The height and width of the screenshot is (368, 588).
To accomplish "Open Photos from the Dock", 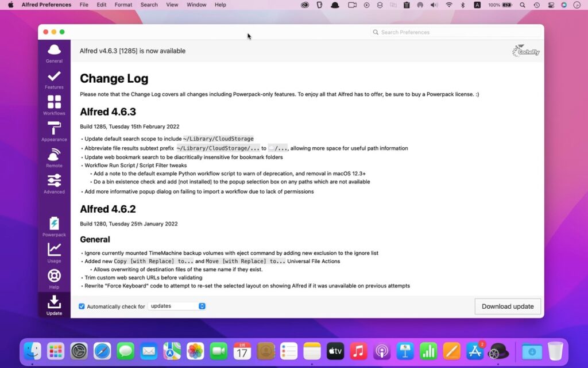I will (x=195, y=351).
